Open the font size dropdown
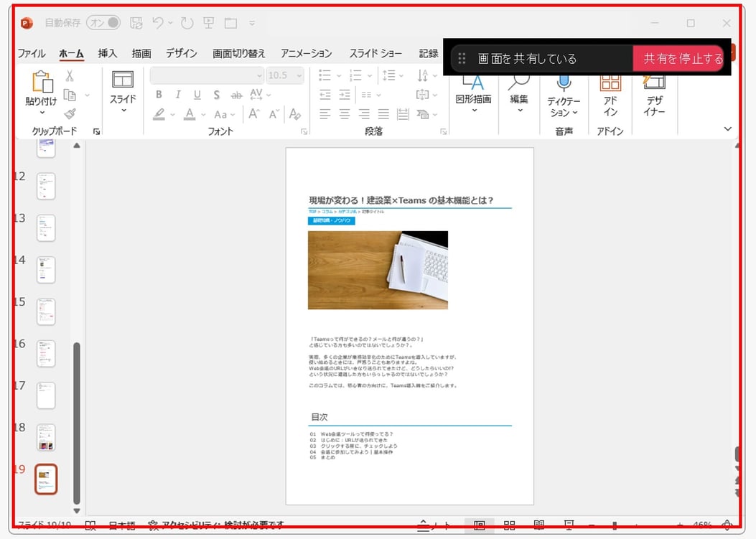Image resolution: width=756 pixels, height=539 pixels. [299, 75]
